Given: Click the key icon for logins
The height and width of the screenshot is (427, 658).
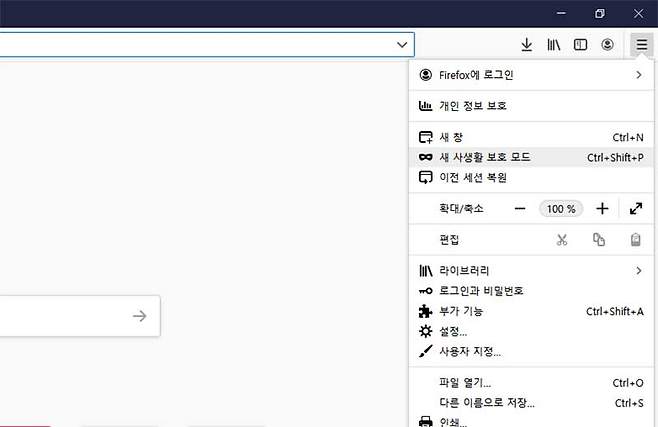Looking at the screenshot, I should coord(426,291).
